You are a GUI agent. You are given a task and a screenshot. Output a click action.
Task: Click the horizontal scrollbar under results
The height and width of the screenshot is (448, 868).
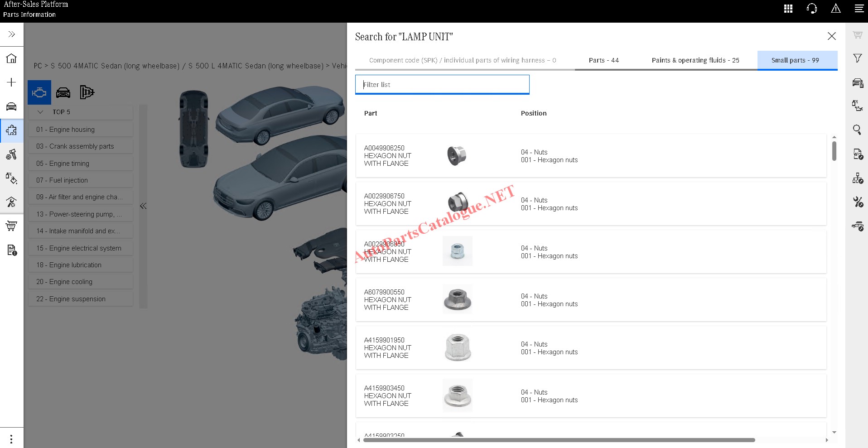(x=559, y=440)
